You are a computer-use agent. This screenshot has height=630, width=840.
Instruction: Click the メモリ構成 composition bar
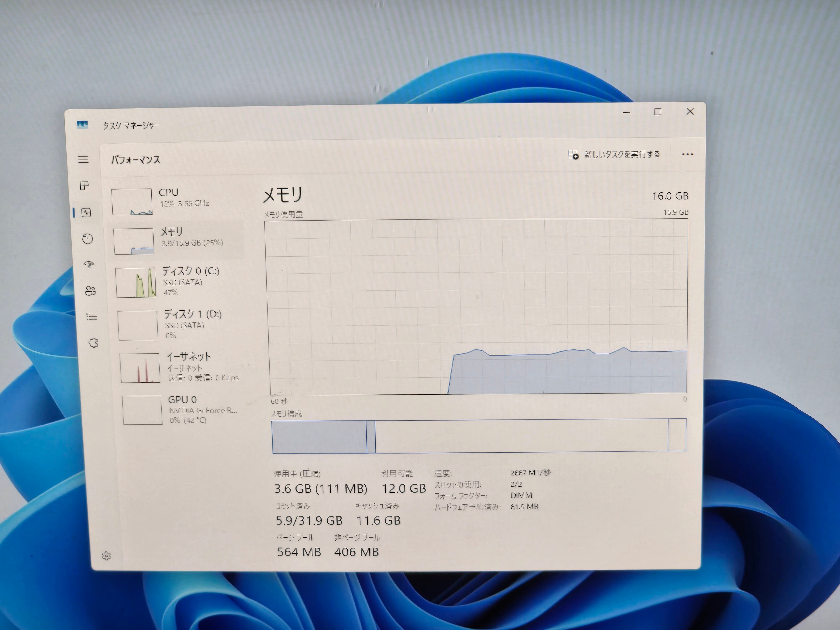pyautogui.click(x=479, y=436)
